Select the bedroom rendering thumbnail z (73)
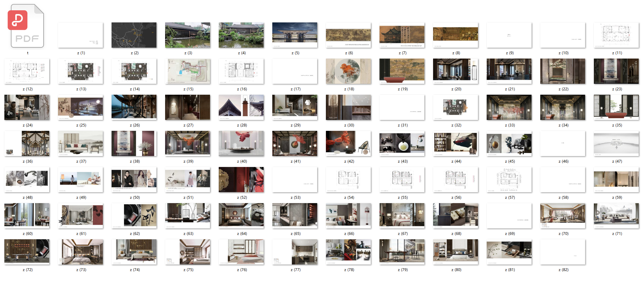Image resolution: width=644 pixels, height=281 pixels. pos(80,252)
